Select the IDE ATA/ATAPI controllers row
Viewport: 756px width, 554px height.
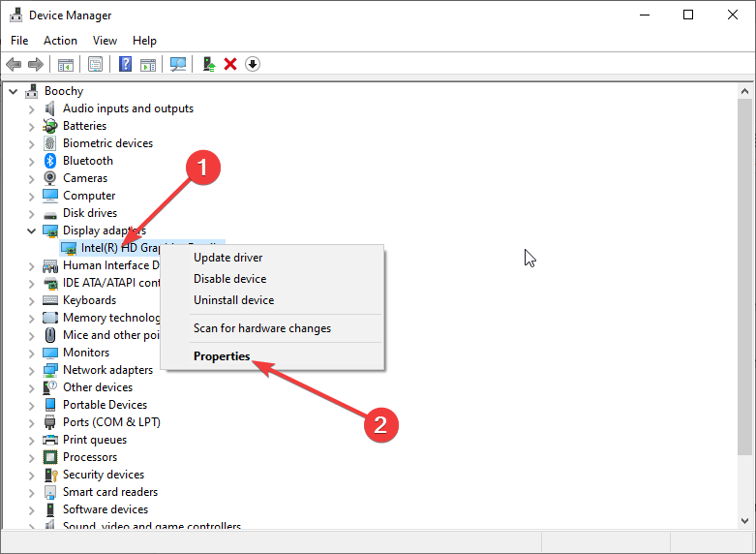pyautogui.click(x=111, y=283)
